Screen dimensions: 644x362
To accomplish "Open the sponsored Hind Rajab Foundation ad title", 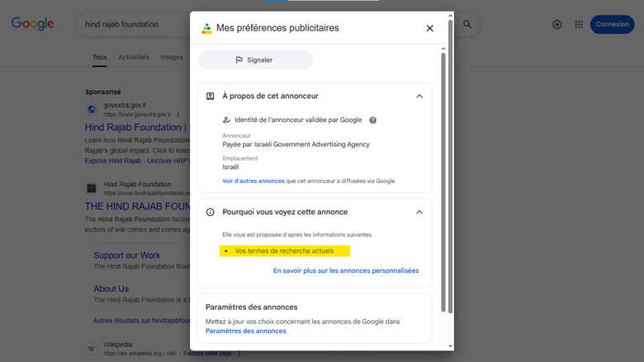I will [137, 128].
